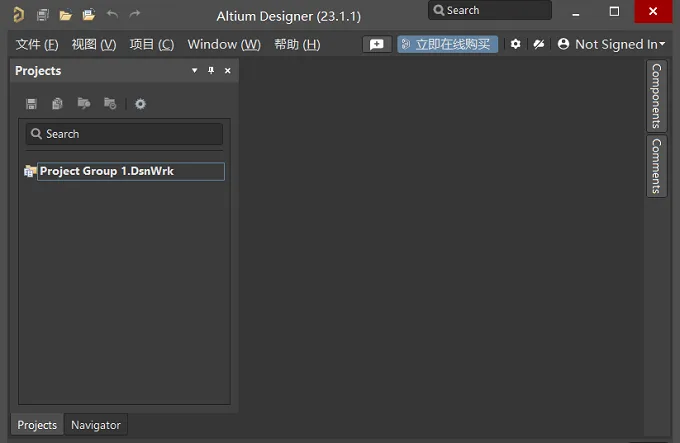Open the Components side panel tab
Screen dimensions: 680x443
click(x=657, y=96)
